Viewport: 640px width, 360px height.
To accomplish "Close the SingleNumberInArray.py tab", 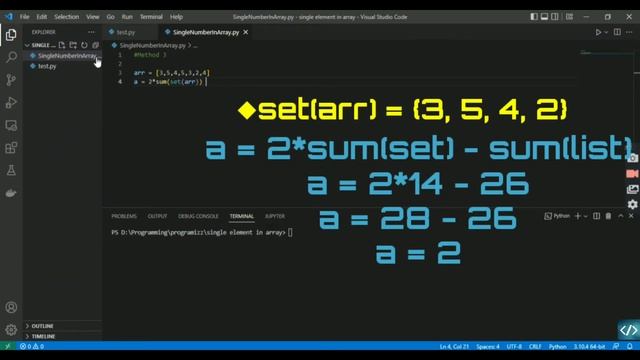I will click(246, 32).
